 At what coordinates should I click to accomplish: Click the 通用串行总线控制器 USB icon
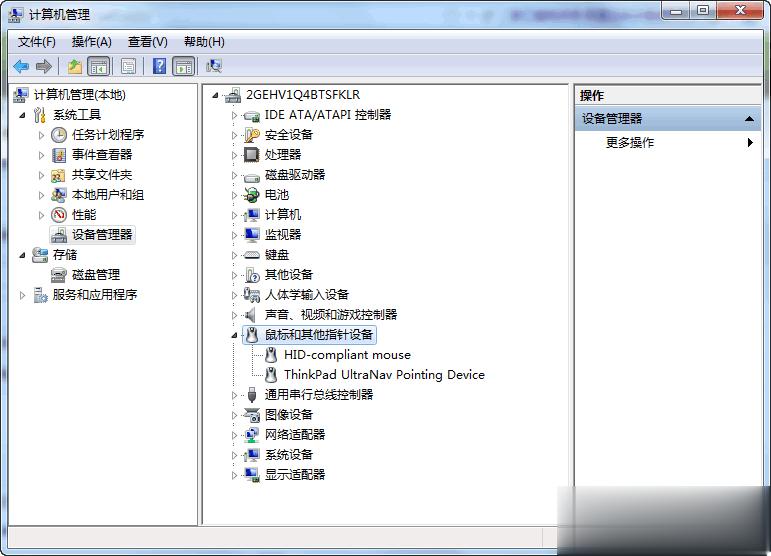tap(252, 395)
